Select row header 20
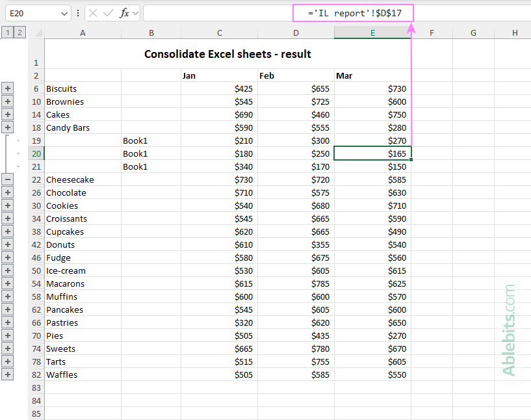Viewport: 531px width, 420px height. (36, 153)
